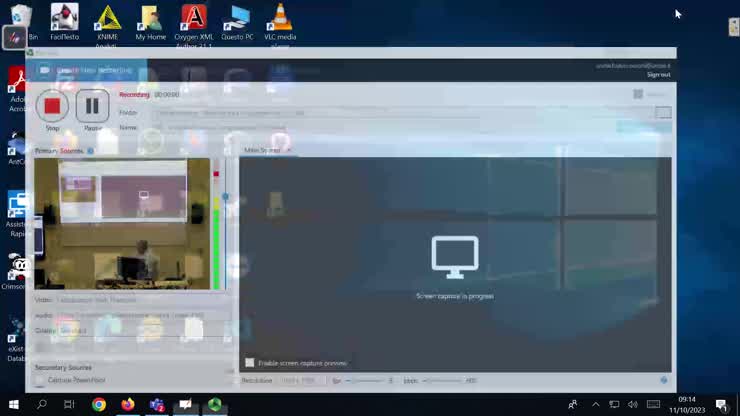This screenshot has height=416, width=740.
Task: Stop the recording with the red Stop button
Action: point(52,105)
